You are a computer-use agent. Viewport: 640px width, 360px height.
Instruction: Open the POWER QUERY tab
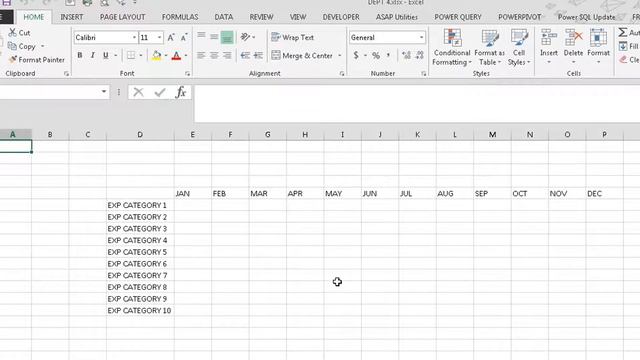click(x=458, y=17)
